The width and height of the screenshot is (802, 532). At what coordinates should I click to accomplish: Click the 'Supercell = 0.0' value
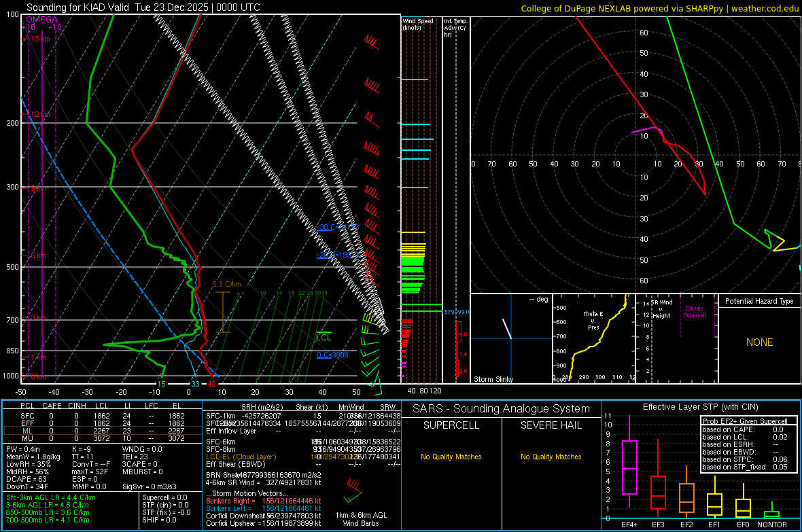pyautogui.click(x=164, y=497)
